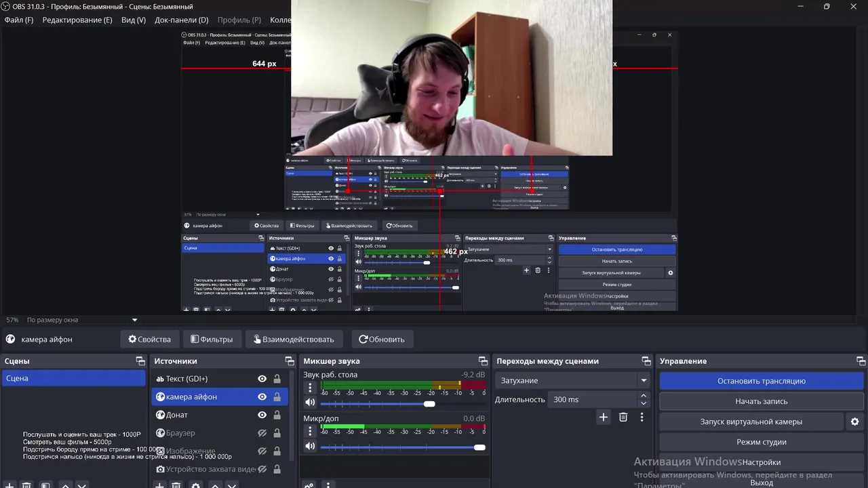Hide the Текст (GDI+) source
The width and height of the screenshot is (868, 488).
coord(262,379)
